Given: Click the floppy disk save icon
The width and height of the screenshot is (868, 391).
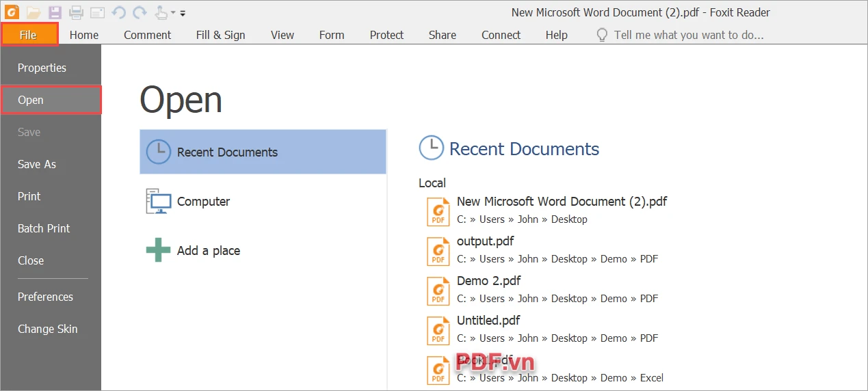Looking at the screenshot, I should tap(55, 12).
